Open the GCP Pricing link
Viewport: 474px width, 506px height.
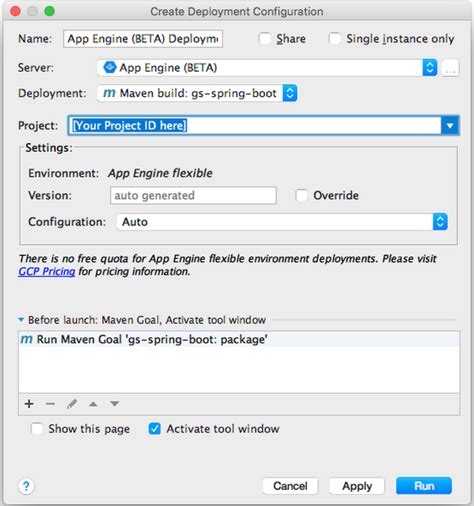tap(47, 272)
